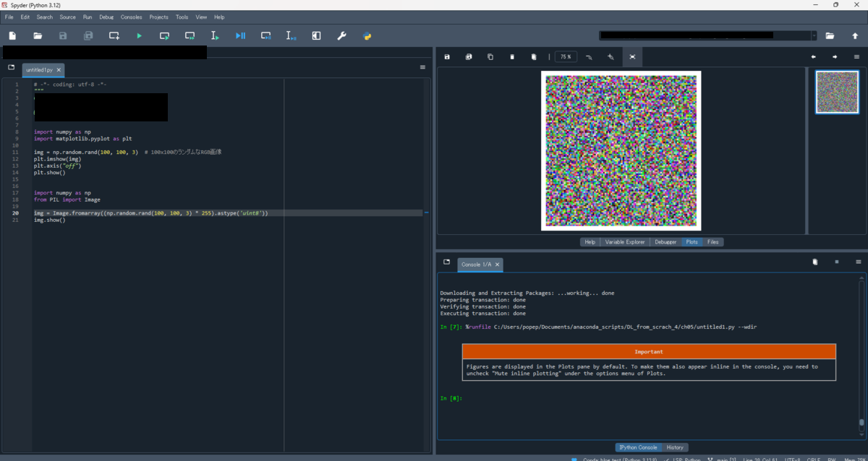The height and width of the screenshot is (461, 868).
Task: Browse editor tabs button
Action: click(x=11, y=67)
